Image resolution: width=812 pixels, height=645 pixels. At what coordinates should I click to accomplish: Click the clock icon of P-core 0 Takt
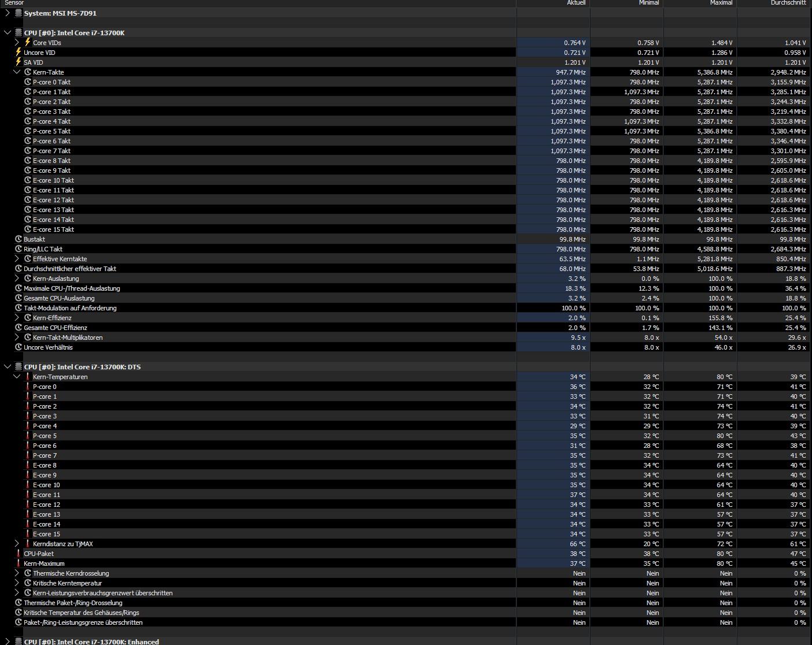point(28,82)
